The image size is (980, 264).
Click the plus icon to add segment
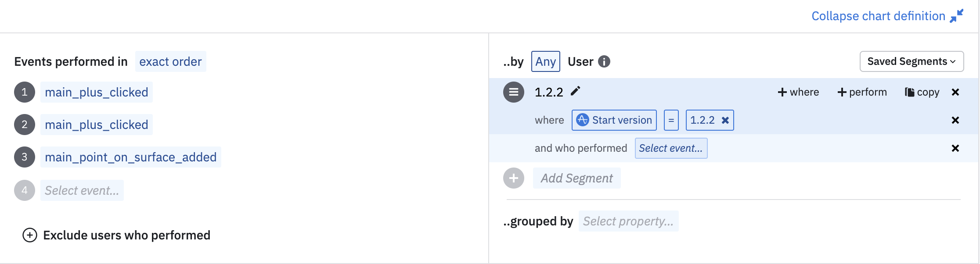(514, 178)
